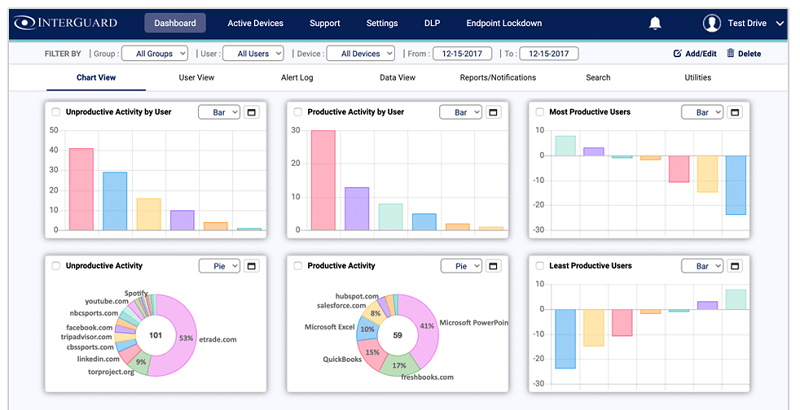Change chart type for Most Productive Users
Image resolution: width=800 pixels, height=410 pixels.
click(703, 112)
